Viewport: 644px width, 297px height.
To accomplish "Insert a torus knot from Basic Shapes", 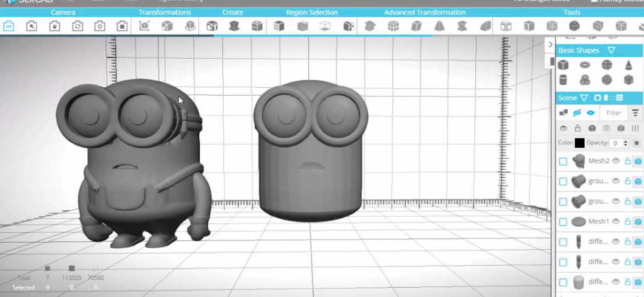I will pos(585,79).
